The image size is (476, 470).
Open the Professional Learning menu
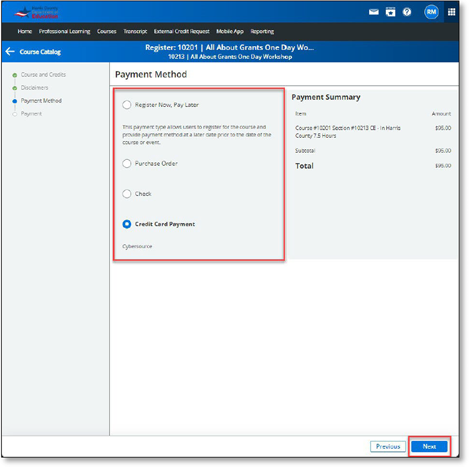(64, 31)
